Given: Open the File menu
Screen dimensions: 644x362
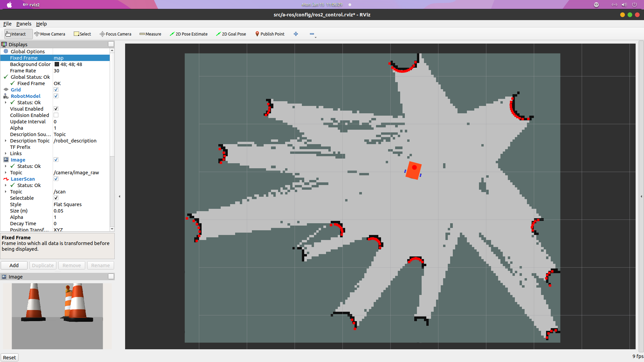Looking at the screenshot, I should click(x=7, y=23).
